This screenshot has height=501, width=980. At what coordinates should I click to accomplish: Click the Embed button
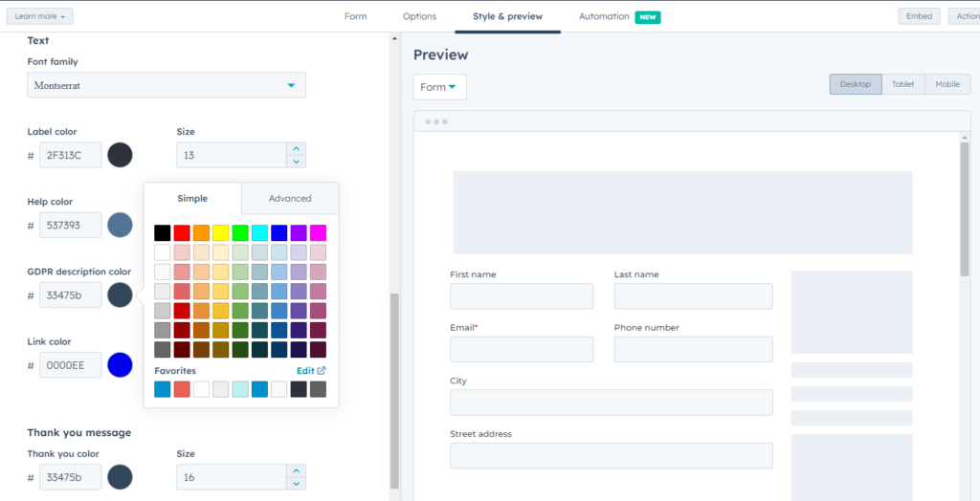click(x=919, y=16)
